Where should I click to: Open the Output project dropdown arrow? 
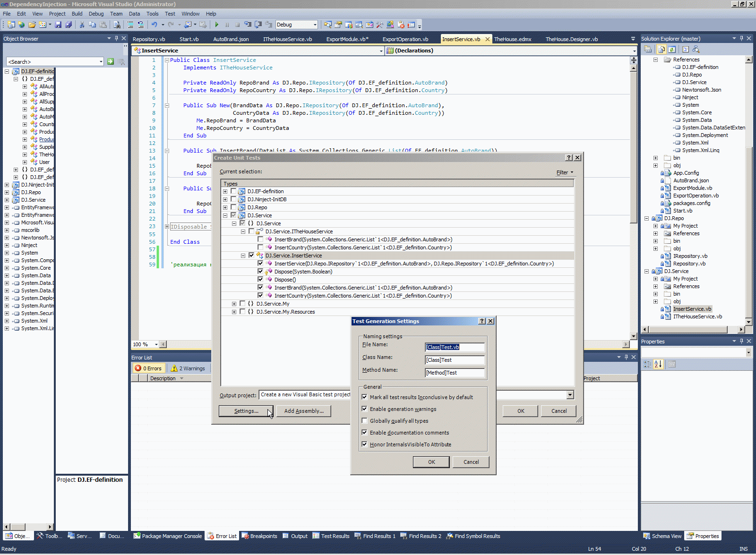pyautogui.click(x=570, y=395)
